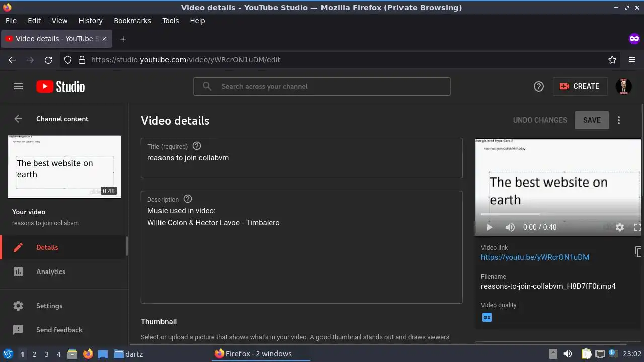Viewport: 644px width, 362px height.
Task: Open the system tray network icon
Action: [600, 354]
